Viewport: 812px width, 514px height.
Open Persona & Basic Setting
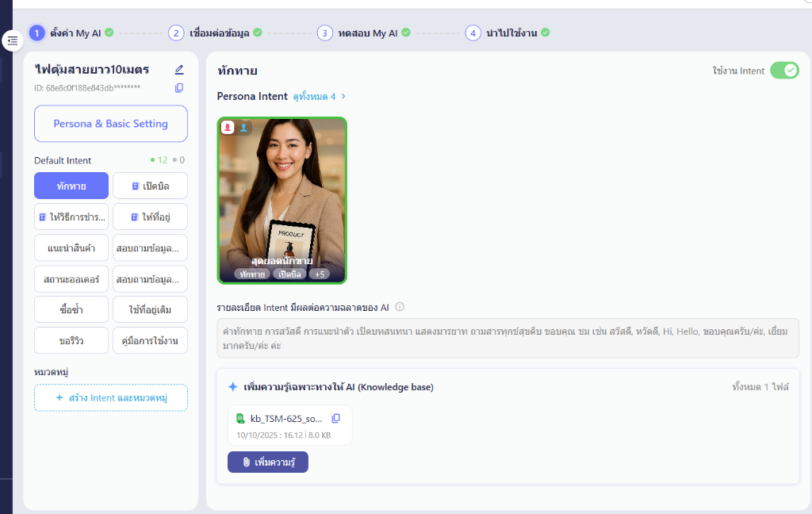[x=111, y=124]
